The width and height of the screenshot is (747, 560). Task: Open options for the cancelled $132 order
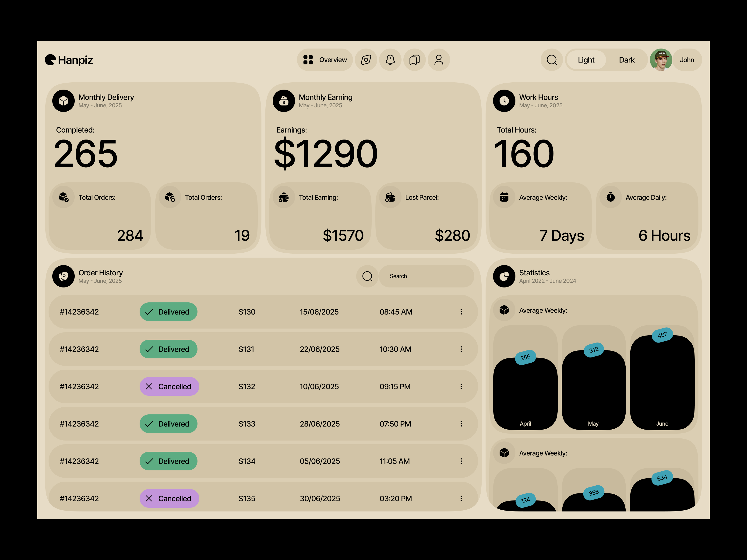461,386
